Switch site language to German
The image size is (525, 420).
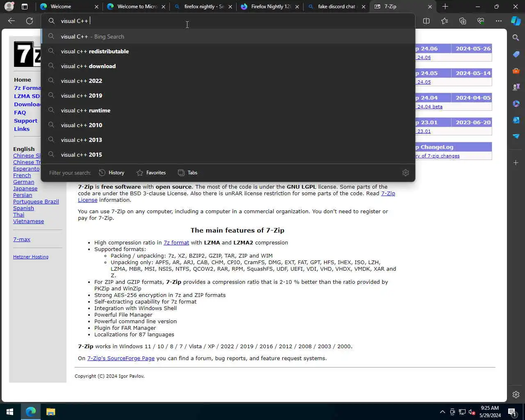tap(23, 182)
